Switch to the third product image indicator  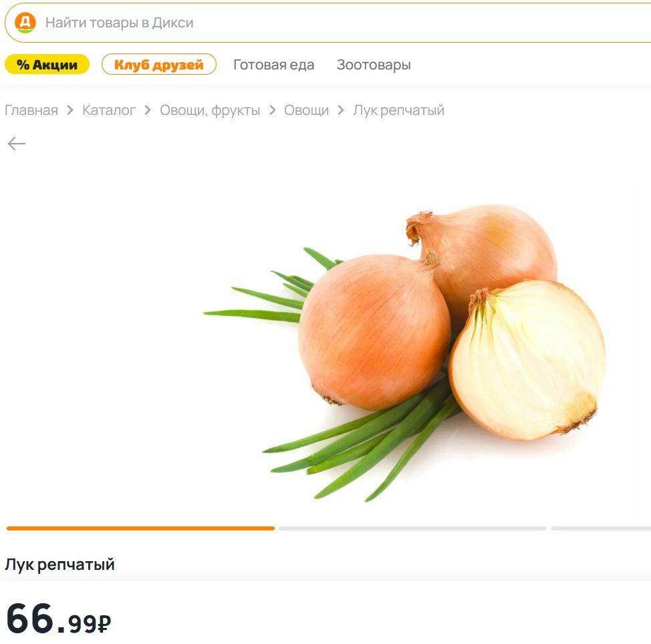click(x=601, y=528)
